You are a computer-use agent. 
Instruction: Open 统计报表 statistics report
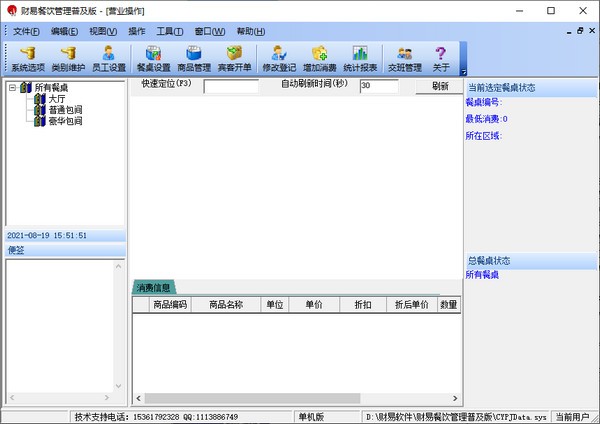[x=360, y=58]
